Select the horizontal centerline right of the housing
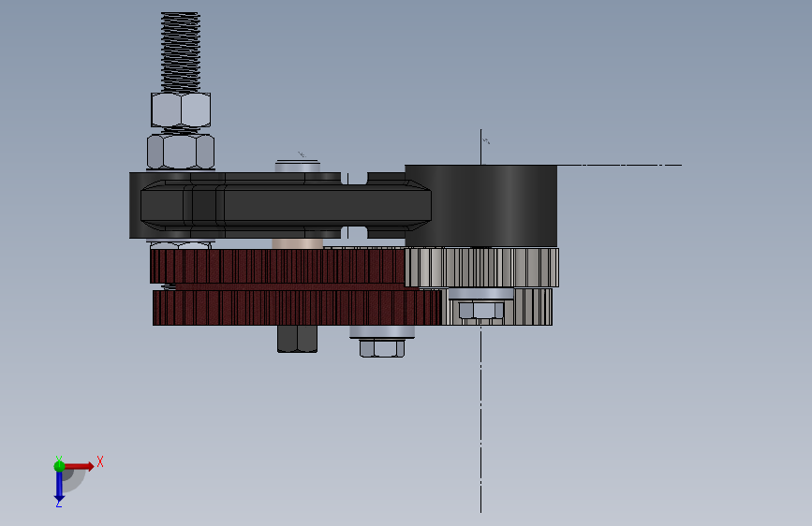 tap(619, 165)
